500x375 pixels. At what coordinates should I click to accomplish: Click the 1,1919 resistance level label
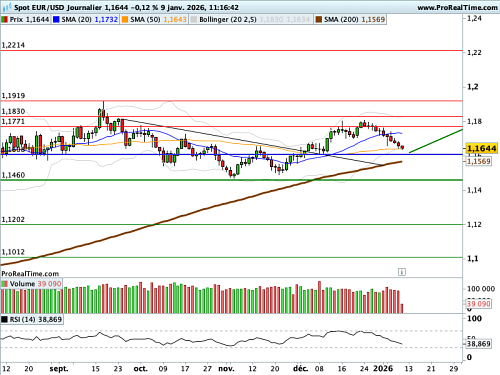click(13, 96)
